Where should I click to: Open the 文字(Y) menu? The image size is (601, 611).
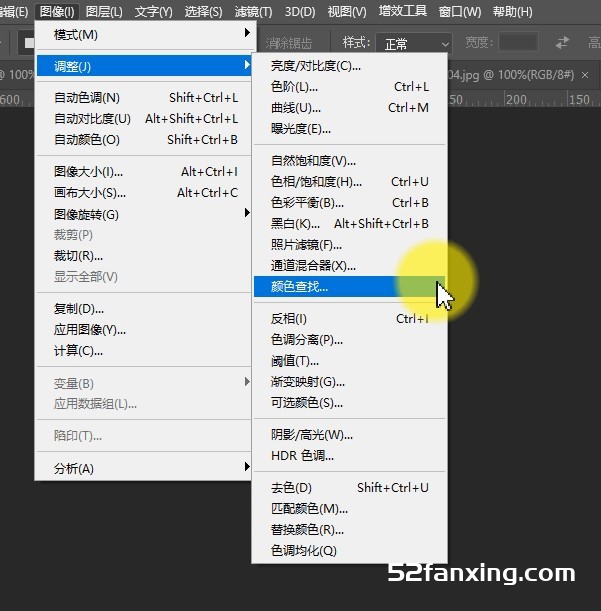153,12
